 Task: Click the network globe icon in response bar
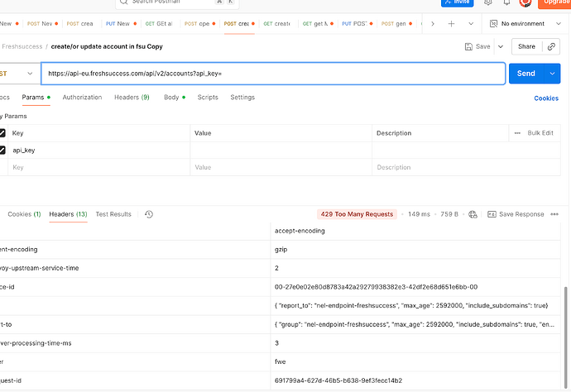pos(473,214)
